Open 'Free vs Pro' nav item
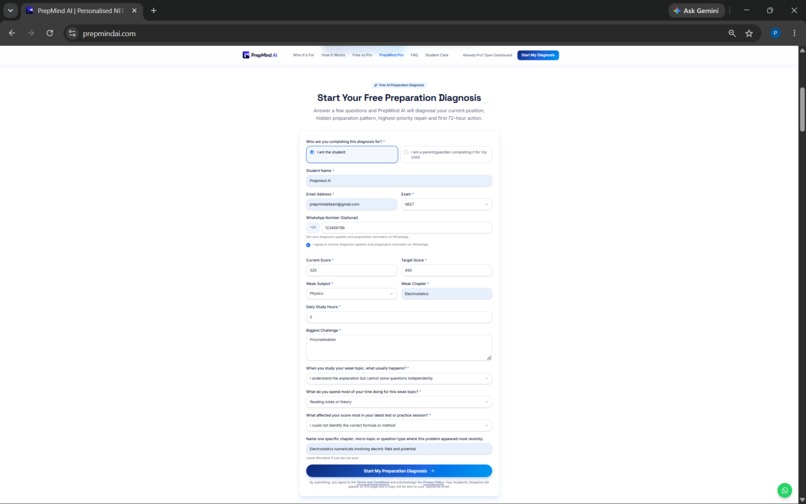The image size is (806, 504). (362, 55)
